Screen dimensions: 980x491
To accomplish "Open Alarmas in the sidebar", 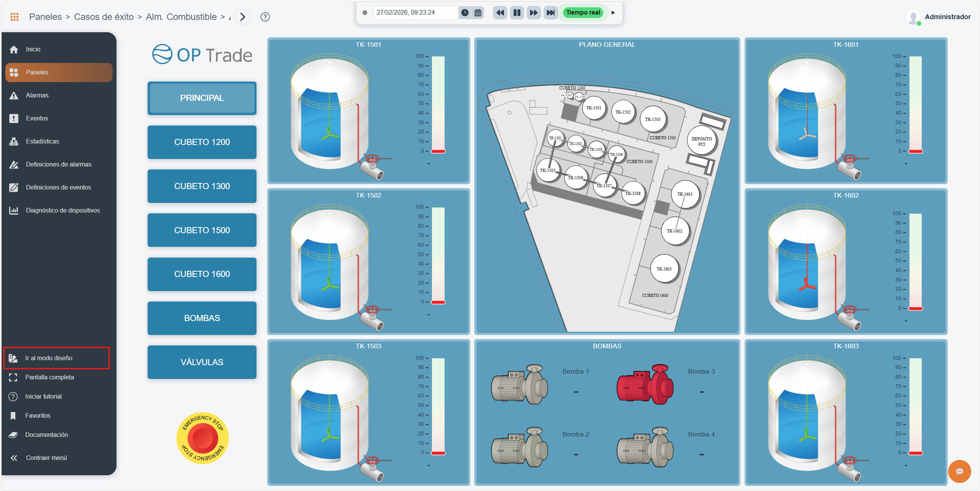I will click(37, 95).
